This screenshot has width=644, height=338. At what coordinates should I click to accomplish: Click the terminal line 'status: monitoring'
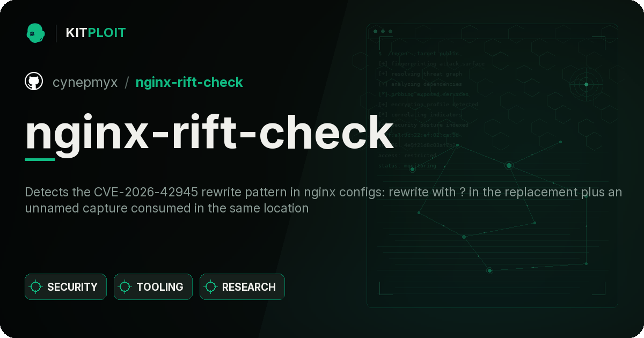[407, 166]
